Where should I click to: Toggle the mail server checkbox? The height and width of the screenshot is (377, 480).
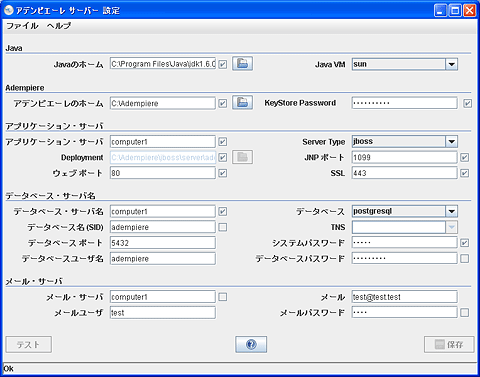pos(223,297)
